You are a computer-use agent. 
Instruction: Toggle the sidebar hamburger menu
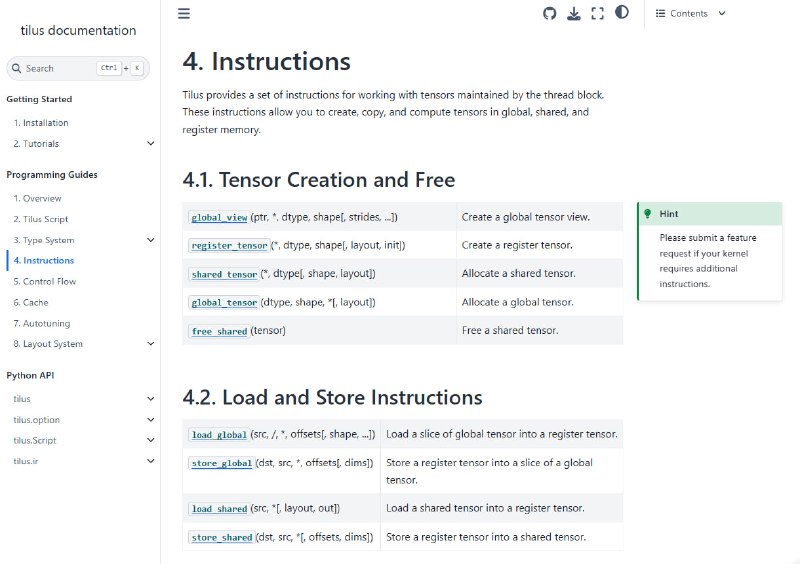click(x=184, y=13)
